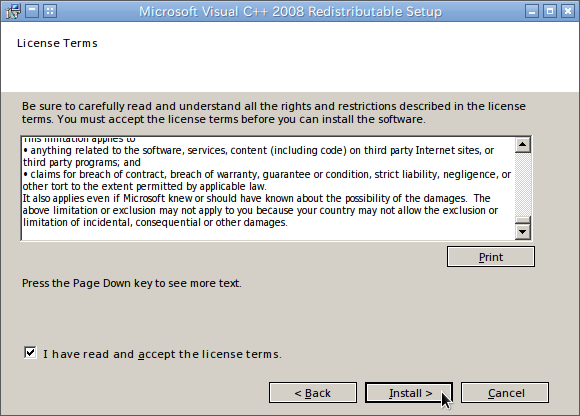
Task: Click the Install > button
Action: pos(409,393)
